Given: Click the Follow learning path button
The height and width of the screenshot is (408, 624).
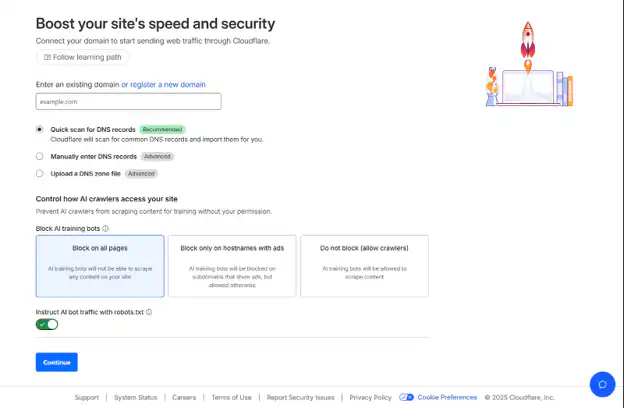Looking at the screenshot, I should [82, 58].
